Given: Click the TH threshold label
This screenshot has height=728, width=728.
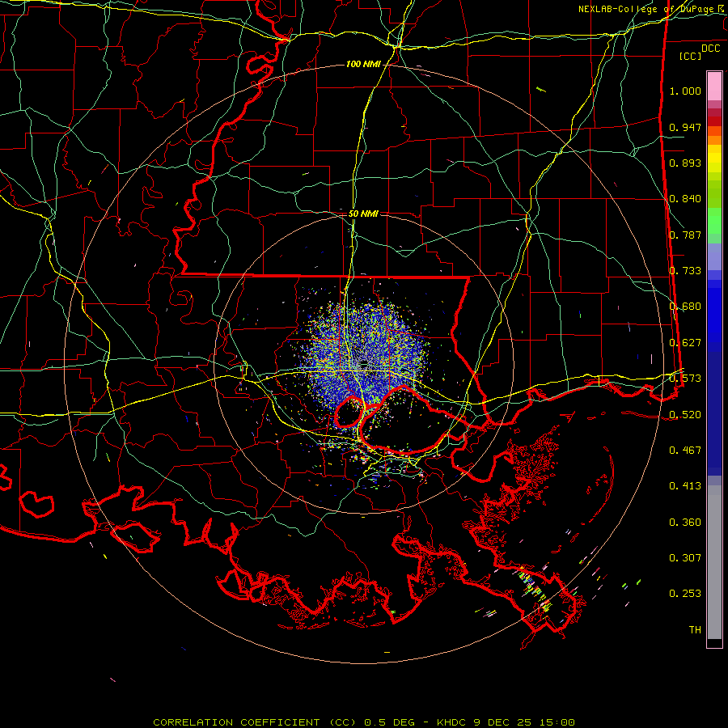Looking at the screenshot, I should (x=695, y=630).
